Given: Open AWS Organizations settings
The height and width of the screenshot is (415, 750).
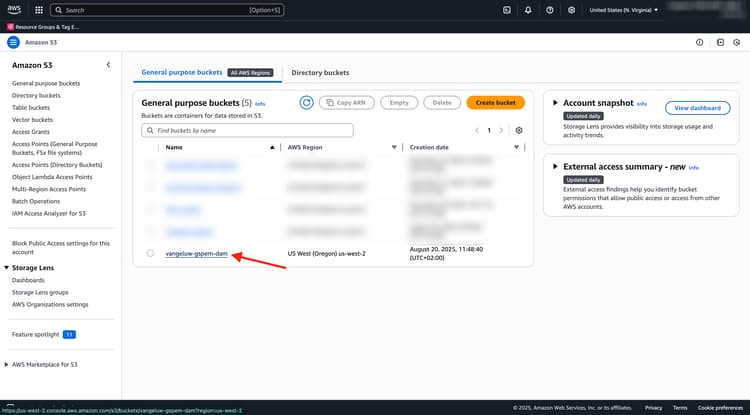Looking at the screenshot, I should 50,305.
